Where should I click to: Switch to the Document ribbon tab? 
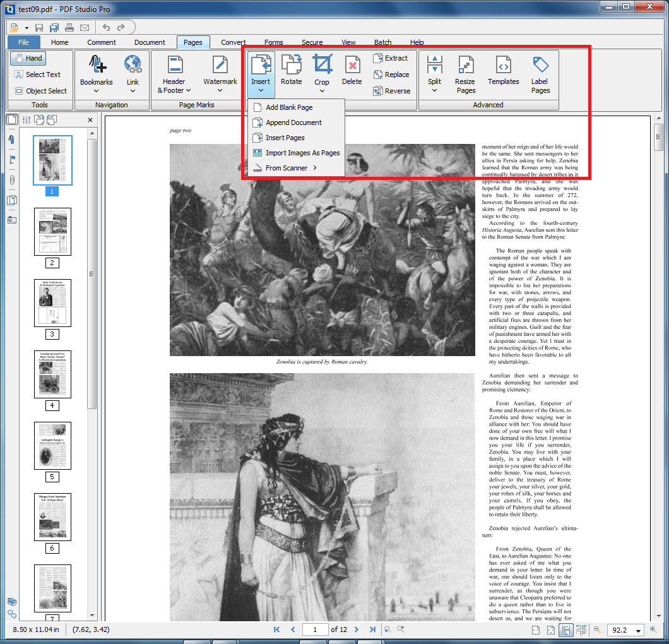coord(150,42)
